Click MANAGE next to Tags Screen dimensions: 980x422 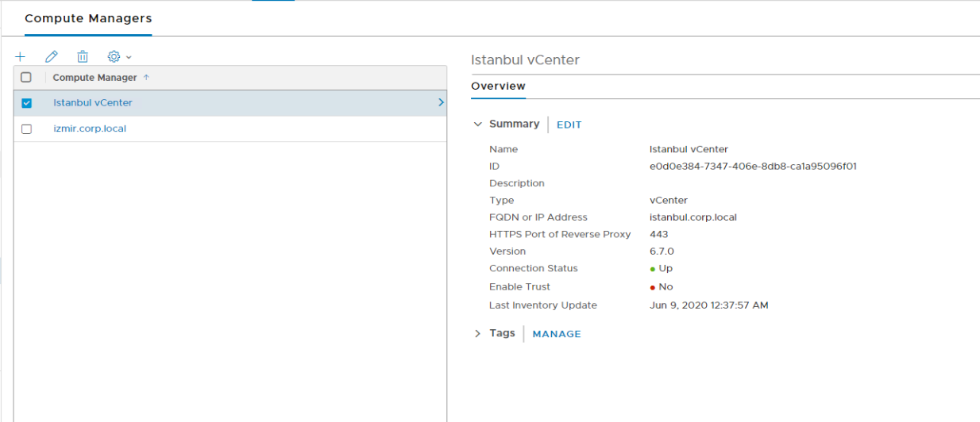556,335
